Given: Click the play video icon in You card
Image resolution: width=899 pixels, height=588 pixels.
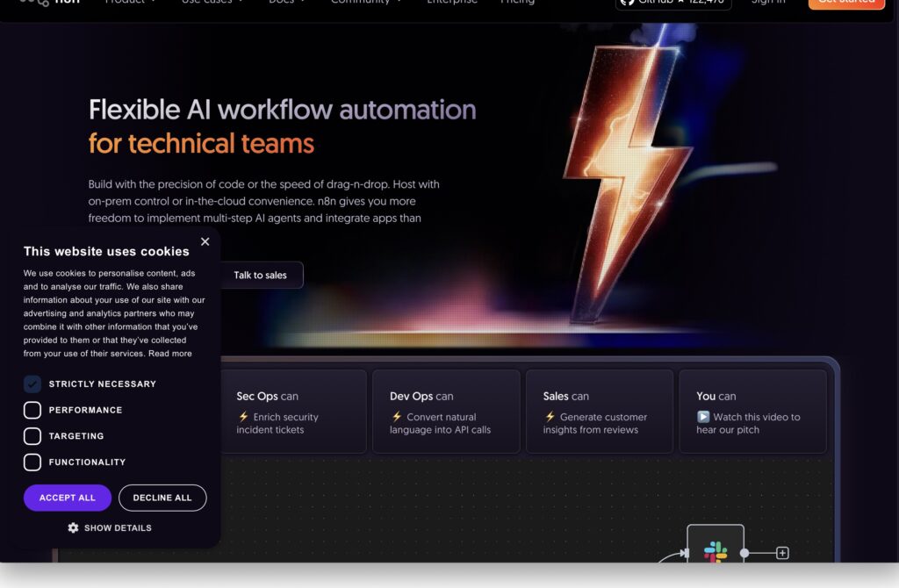Looking at the screenshot, I should click(x=703, y=417).
